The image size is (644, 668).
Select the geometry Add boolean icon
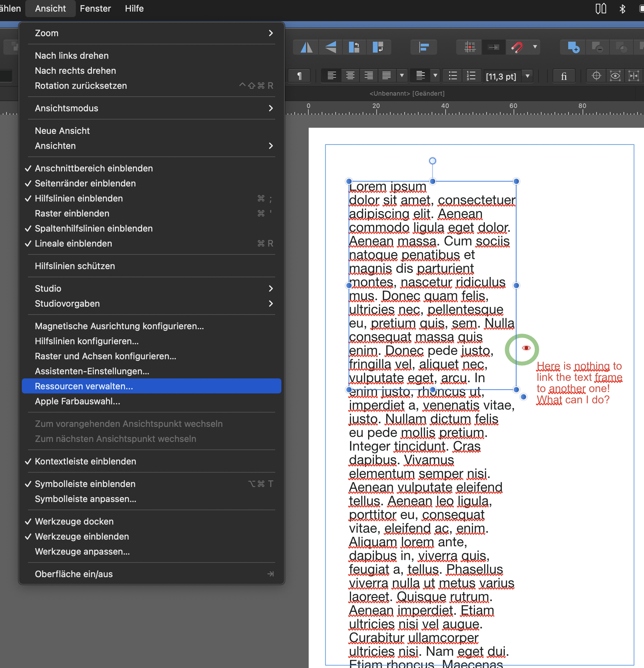point(572,47)
